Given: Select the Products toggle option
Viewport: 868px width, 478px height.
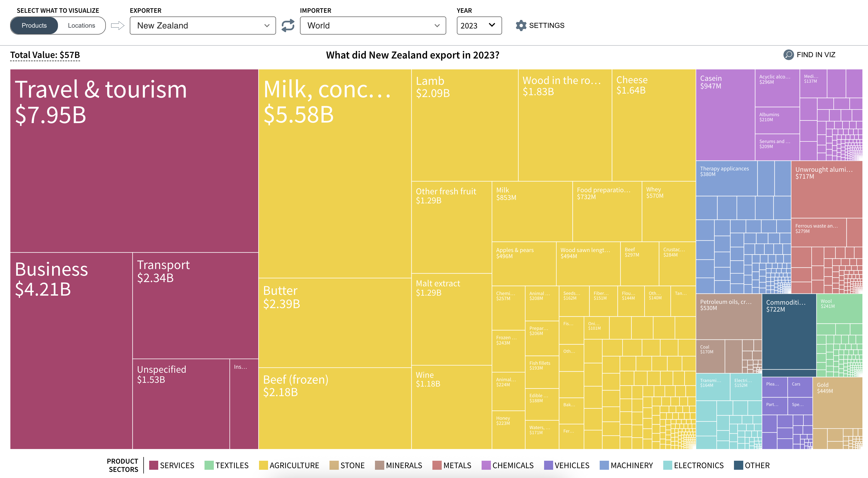Looking at the screenshot, I should coord(34,26).
